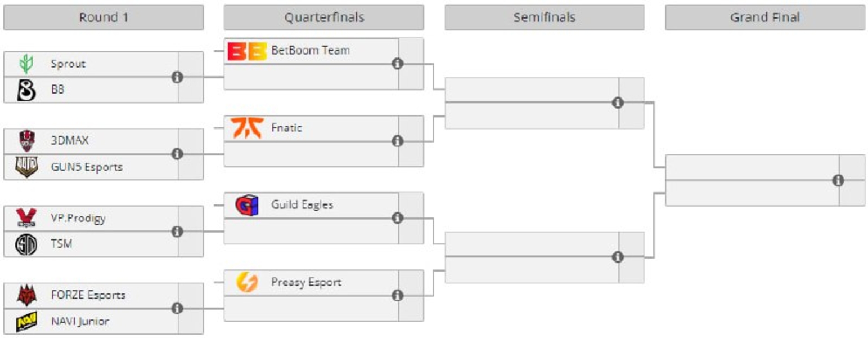Open info for Sprout vs B8 match
This screenshot has height=338, width=868.
(x=178, y=77)
